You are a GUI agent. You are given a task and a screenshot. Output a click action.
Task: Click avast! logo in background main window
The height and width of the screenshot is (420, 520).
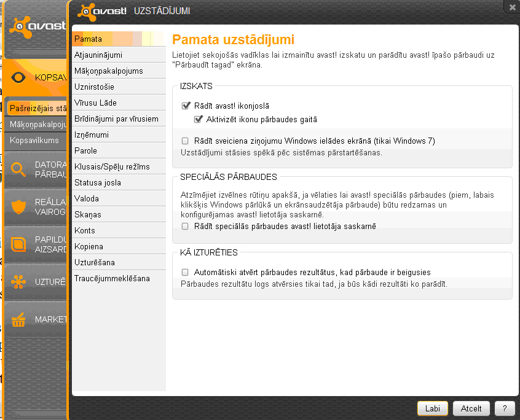[38, 26]
